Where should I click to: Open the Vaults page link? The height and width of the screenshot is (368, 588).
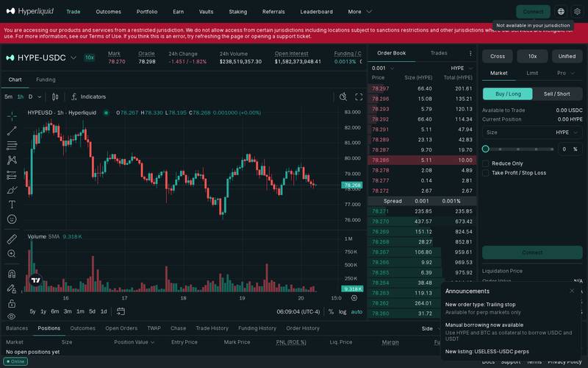(x=206, y=12)
